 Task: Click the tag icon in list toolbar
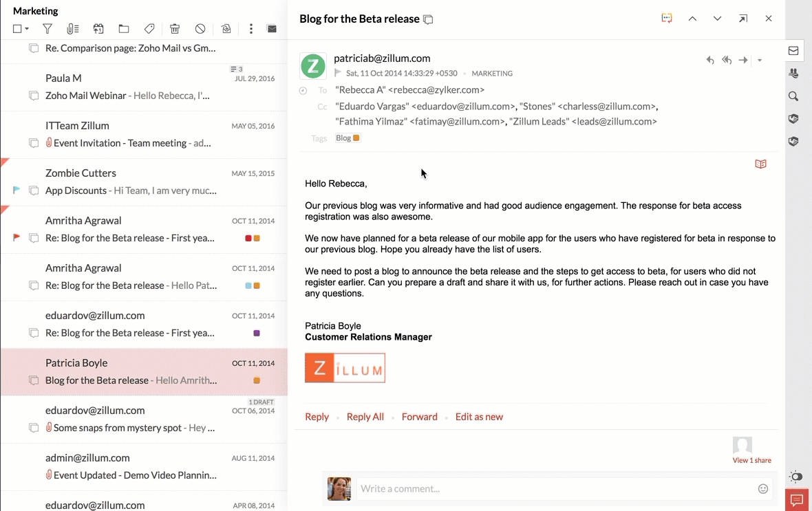click(149, 29)
